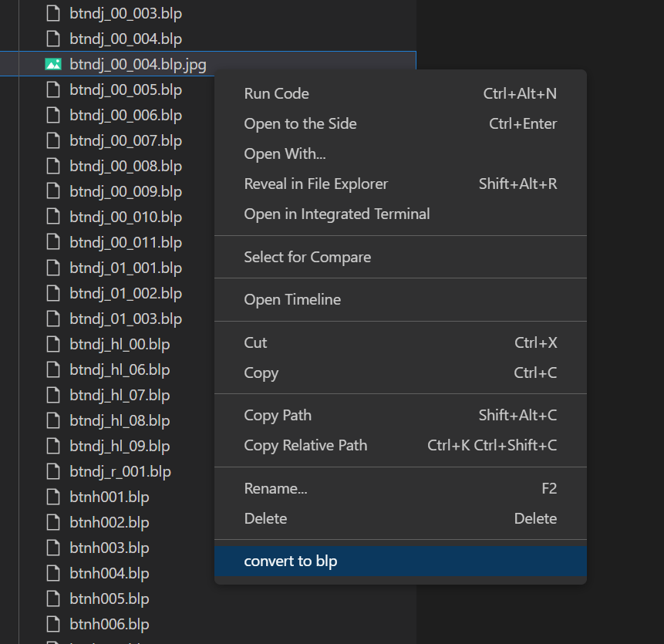Click the file icon beside btnh006.blp
Screen dimensions: 664x644
(x=53, y=624)
